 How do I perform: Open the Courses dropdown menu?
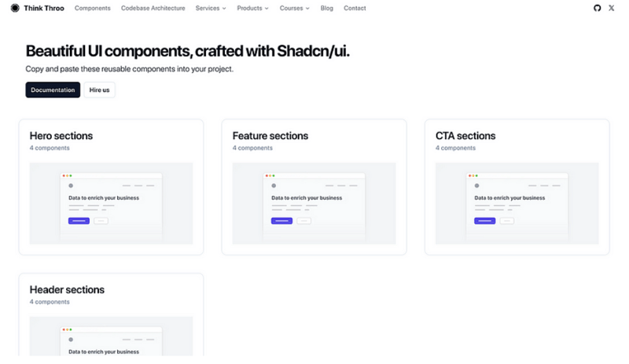(x=295, y=8)
